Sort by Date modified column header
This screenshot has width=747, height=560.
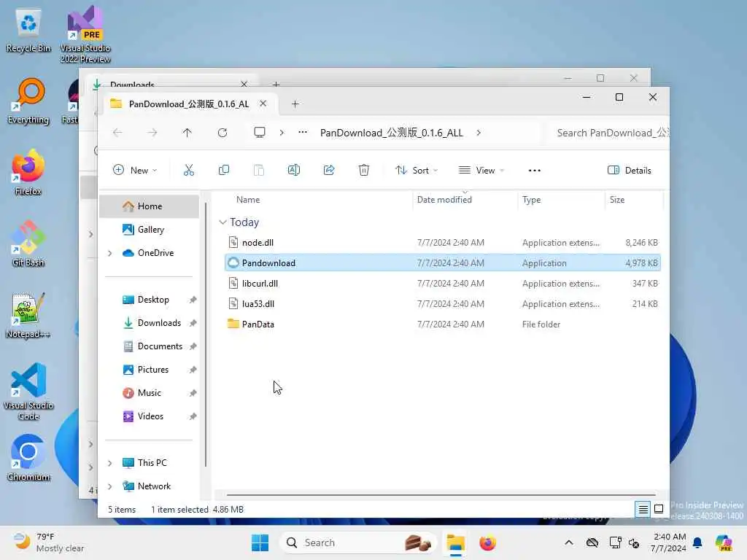[x=465, y=200]
